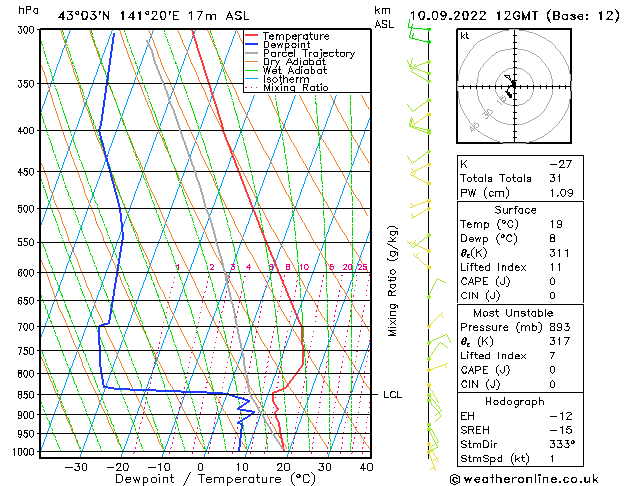Click the hodograph kt unit label
The width and height of the screenshot is (629, 486).
click(465, 36)
